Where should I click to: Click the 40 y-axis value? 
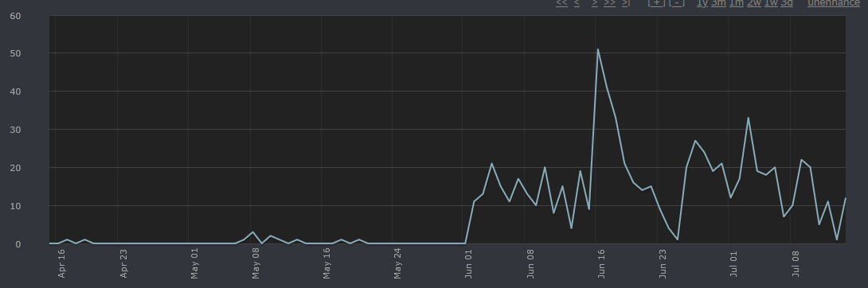(x=15, y=91)
